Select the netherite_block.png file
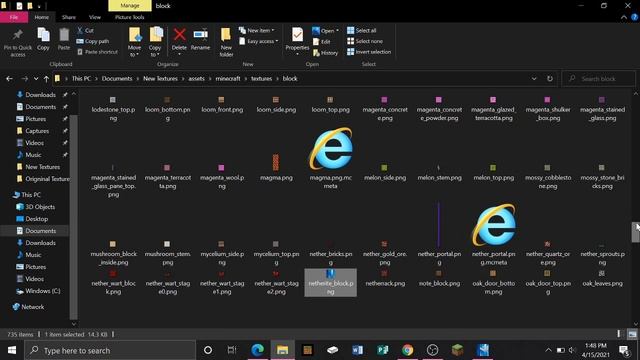Screen dimensions: 640x360 (x=331, y=282)
